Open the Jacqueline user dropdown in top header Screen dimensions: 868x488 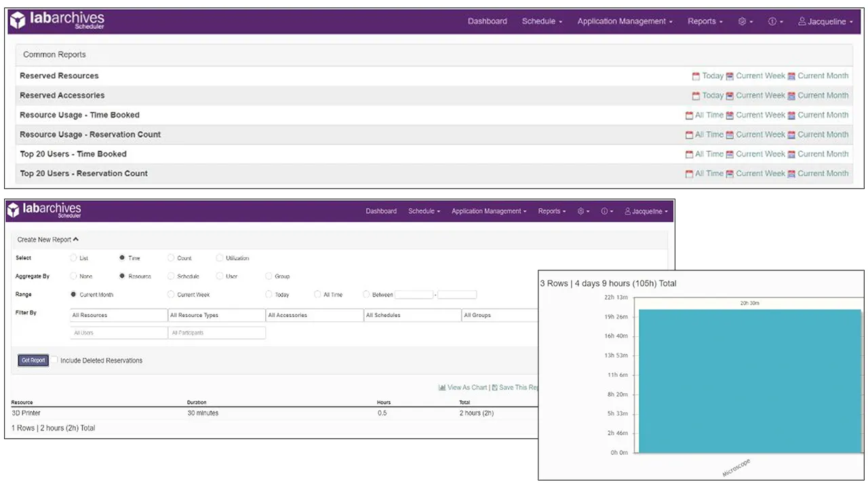(x=825, y=22)
